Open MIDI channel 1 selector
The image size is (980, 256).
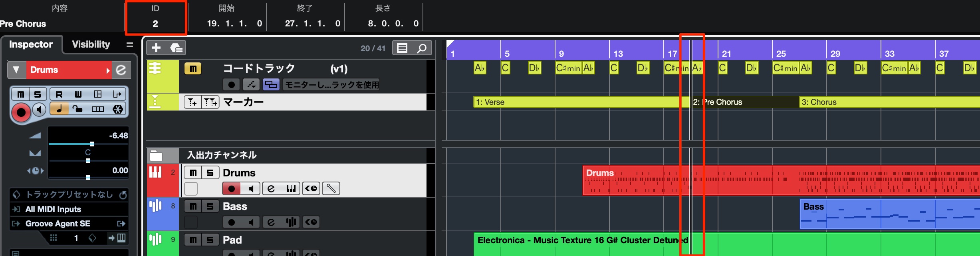pos(76,238)
